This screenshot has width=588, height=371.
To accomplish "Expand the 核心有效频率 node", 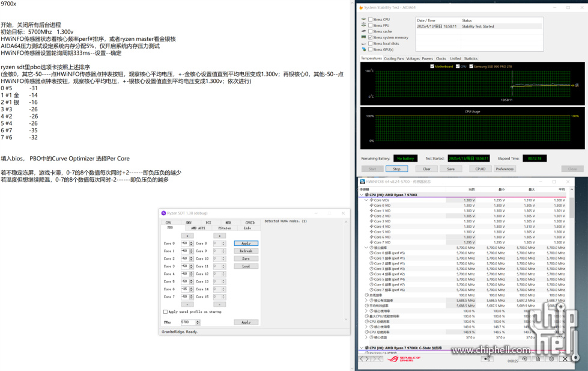I will tap(366, 301).
